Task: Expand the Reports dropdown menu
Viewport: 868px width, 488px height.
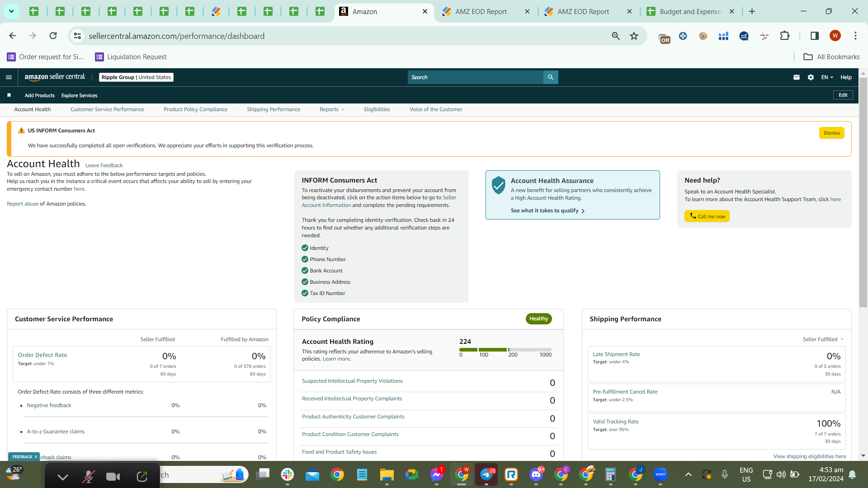Action: click(x=332, y=109)
